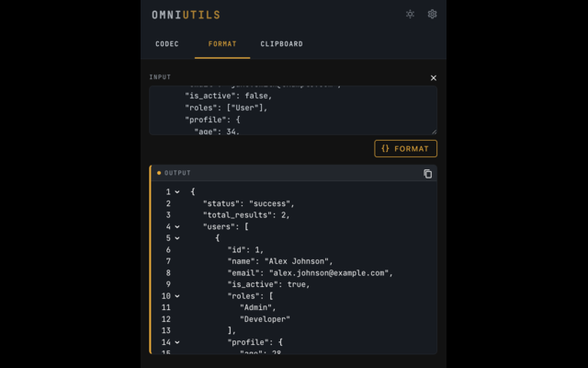Clear the input with the X icon

433,77
